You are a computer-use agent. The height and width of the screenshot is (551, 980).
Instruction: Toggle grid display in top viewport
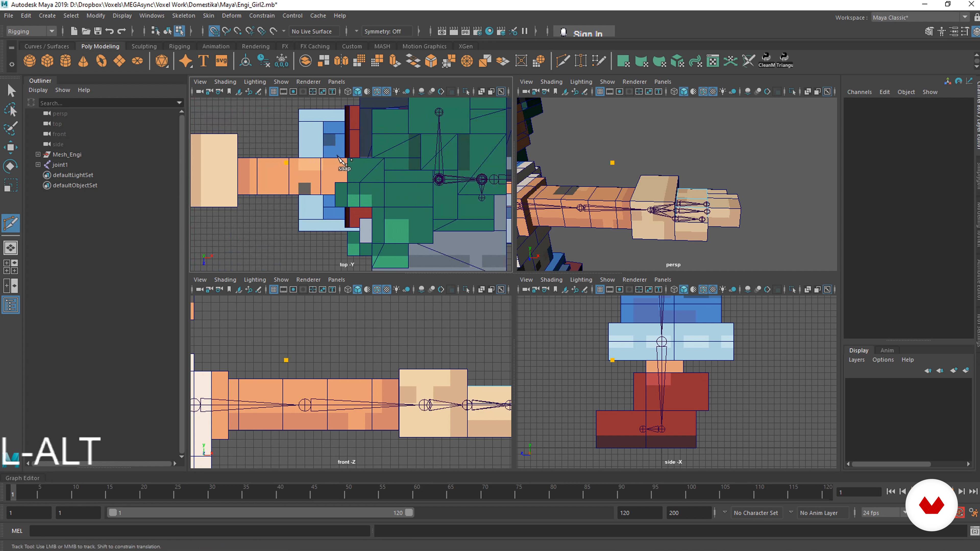(x=274, y=92)
